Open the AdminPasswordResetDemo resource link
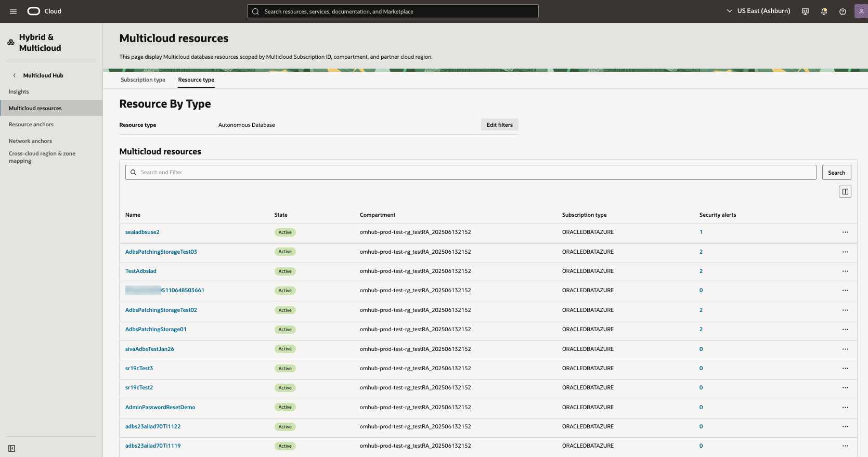 [160, 407]
